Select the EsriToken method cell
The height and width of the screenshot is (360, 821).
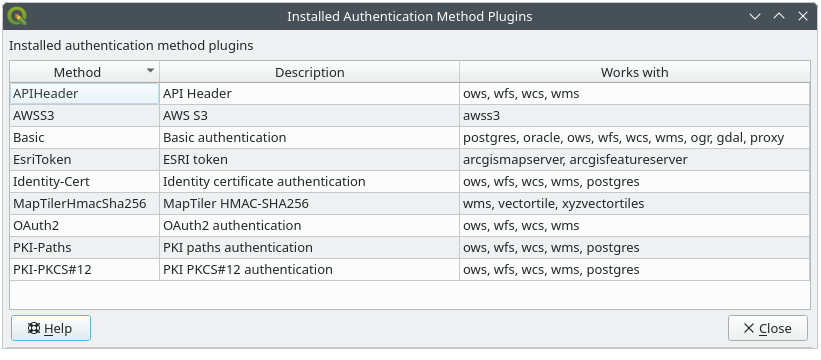coord(85,160)
